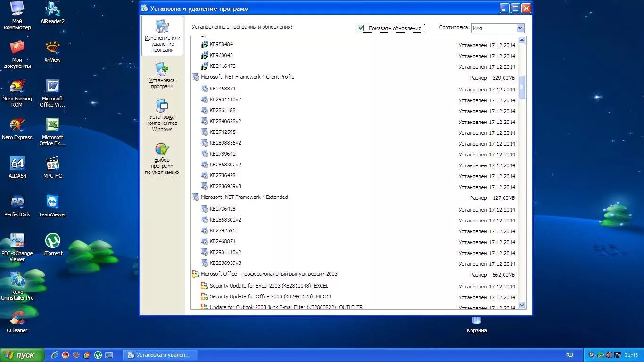Select the Nero Express desktop icon
Image resolution: width=644 pixels, height=362 pixels.
tap(17, 129)
